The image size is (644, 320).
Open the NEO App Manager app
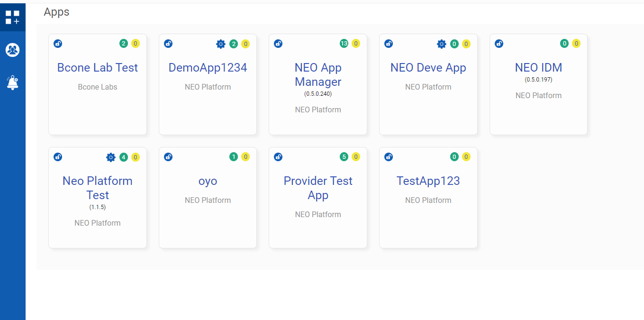pos(318,74)
